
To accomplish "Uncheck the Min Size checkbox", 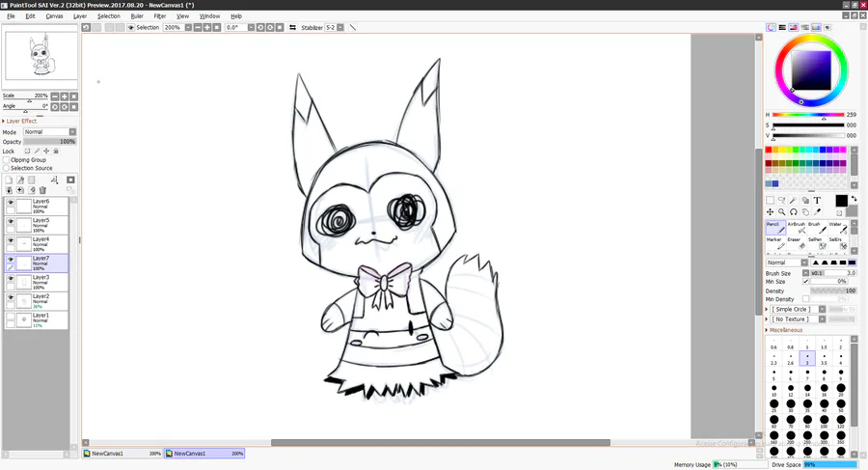I will click(806, 282).
